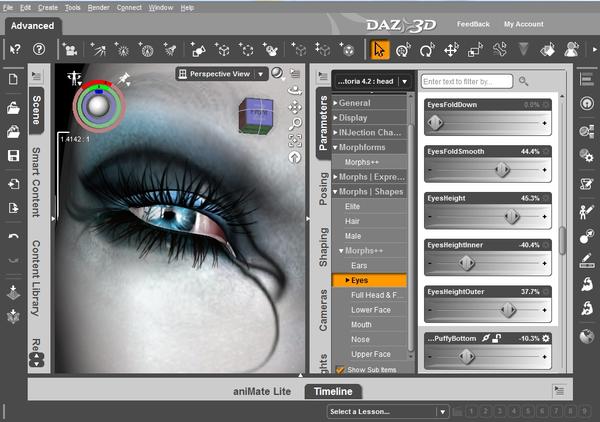The image size is (600, 422).
Task: Switch to the Posing tab
Action: tap(324, 189)
